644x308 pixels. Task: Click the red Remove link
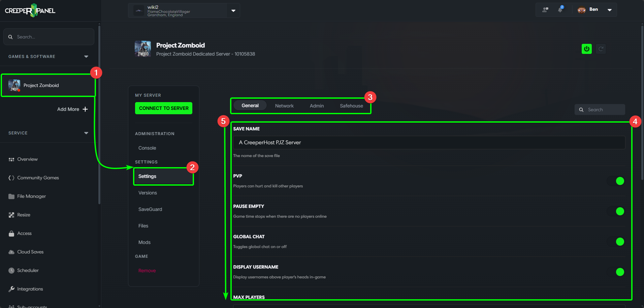pos(147,271)
